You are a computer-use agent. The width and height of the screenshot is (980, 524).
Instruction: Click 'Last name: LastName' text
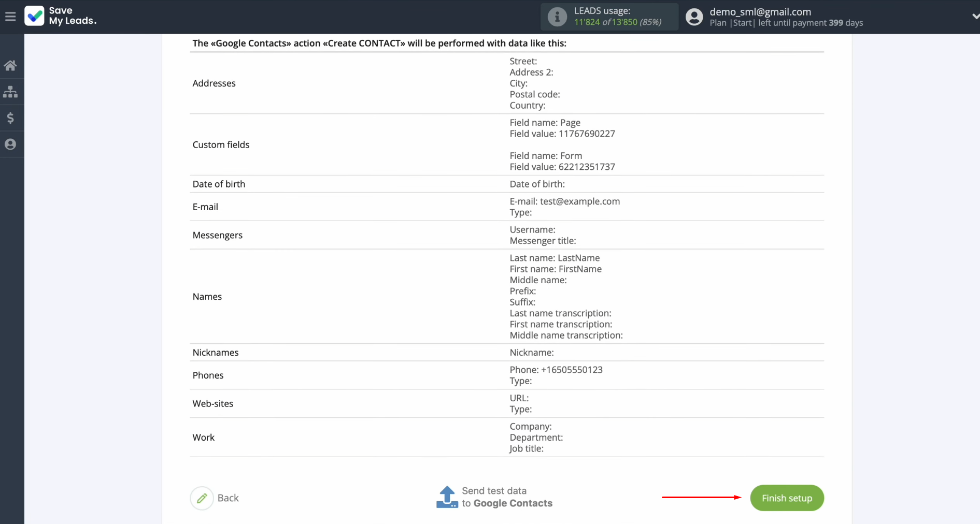click(555, 258)
